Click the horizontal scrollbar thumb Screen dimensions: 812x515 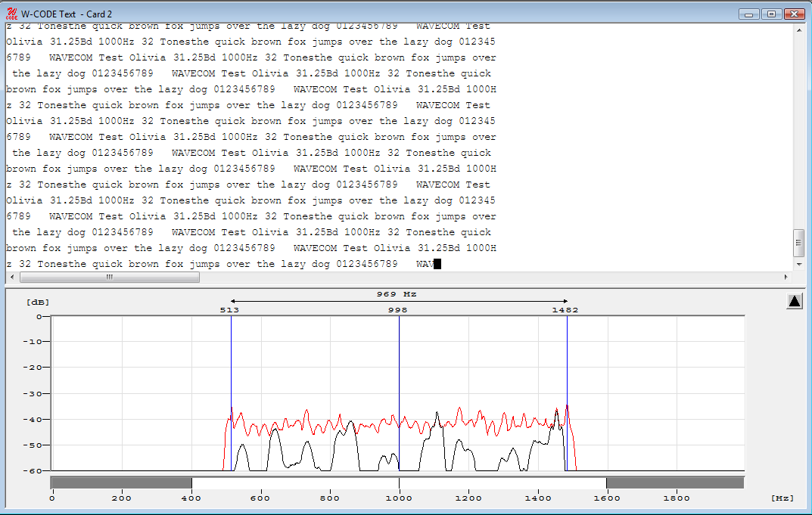[x=109, y=277]
